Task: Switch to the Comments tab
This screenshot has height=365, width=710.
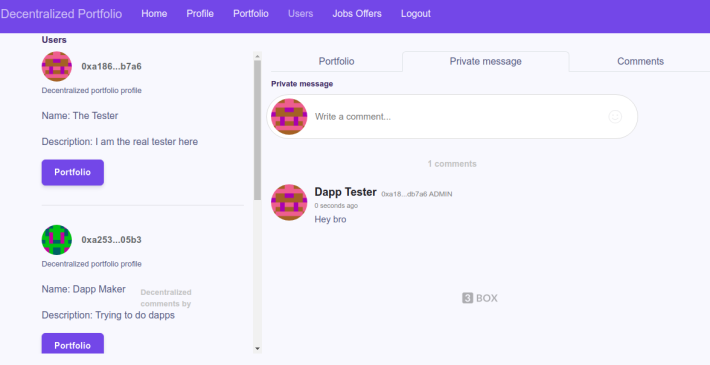Action: [x=640, y=61]
